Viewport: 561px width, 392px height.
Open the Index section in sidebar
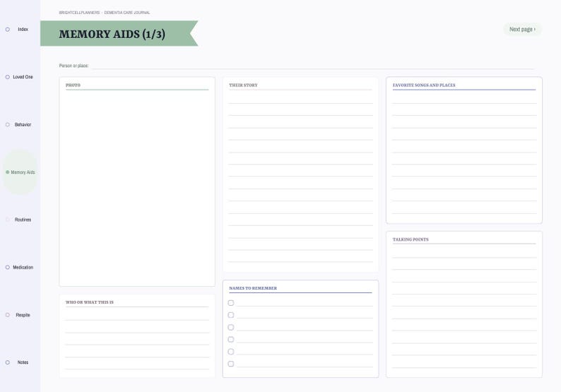click(x=20, y=30)
